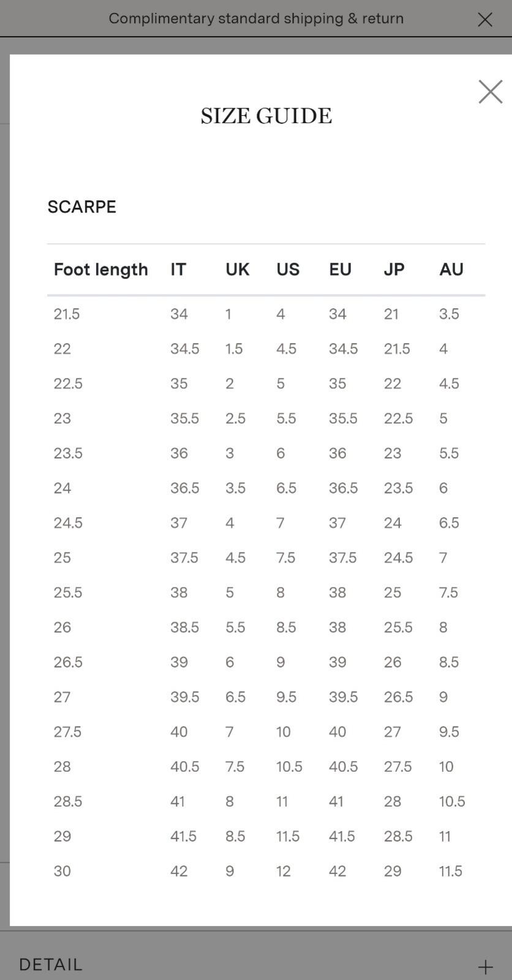Screen dimensions: 512x980
Task: Click the AU column header
Action: point(451,269)
